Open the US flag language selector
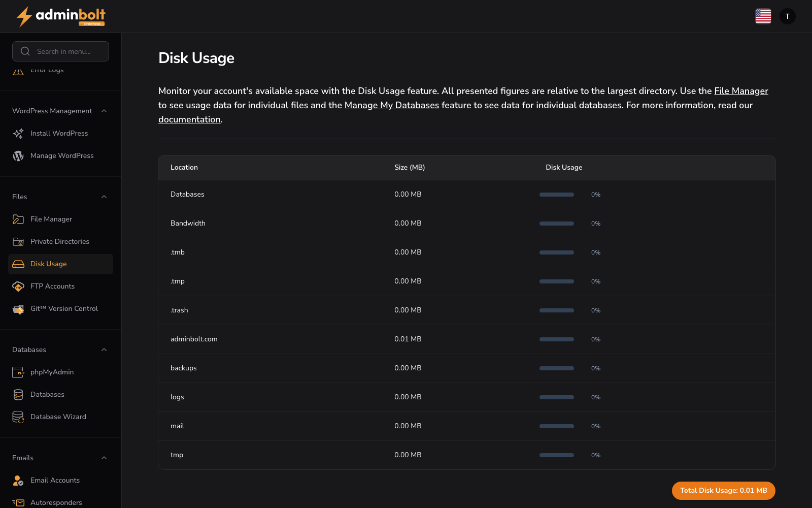This screenshot has width=812, height=508. pos(763,16)
